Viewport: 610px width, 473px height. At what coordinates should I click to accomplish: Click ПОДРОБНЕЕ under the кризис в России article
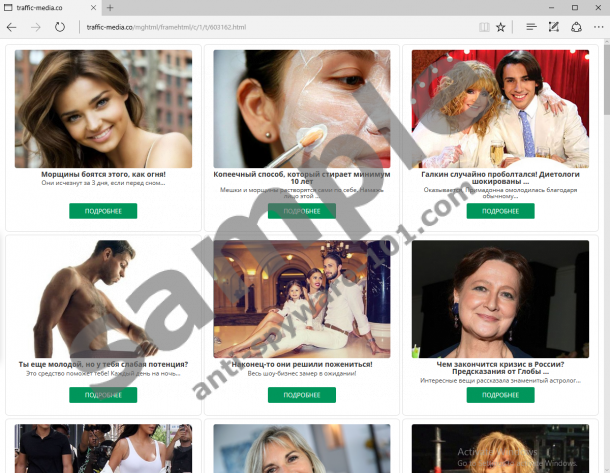click(500, 395)
